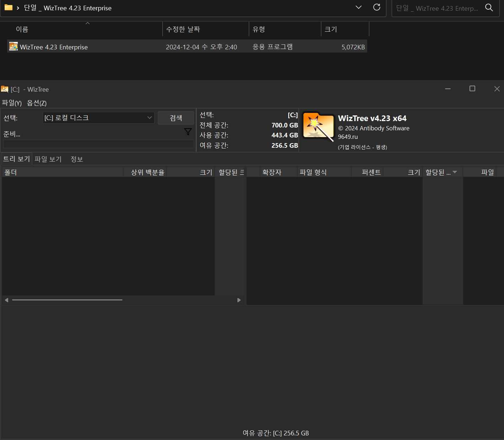Switch to the 파일 보기 tab

point(48,159)
